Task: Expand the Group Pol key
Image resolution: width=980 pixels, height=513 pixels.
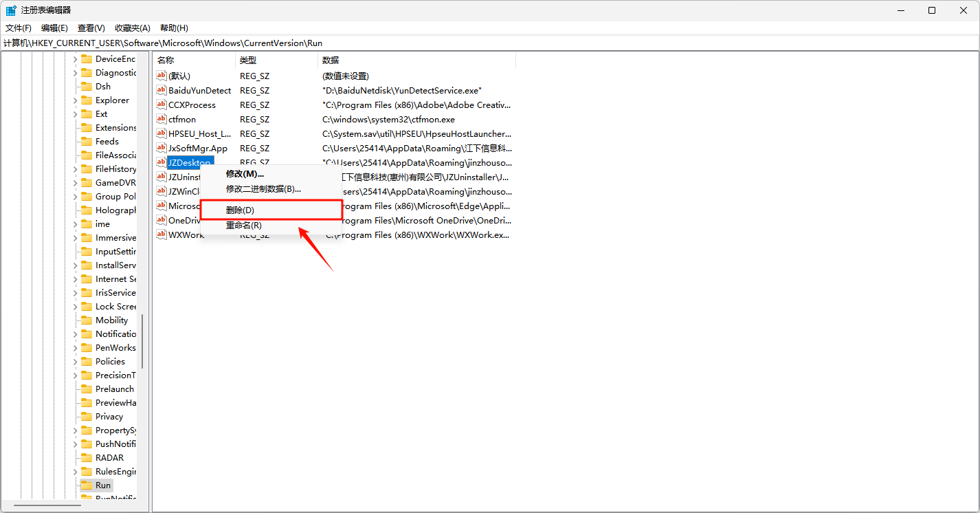Action: 76,196
